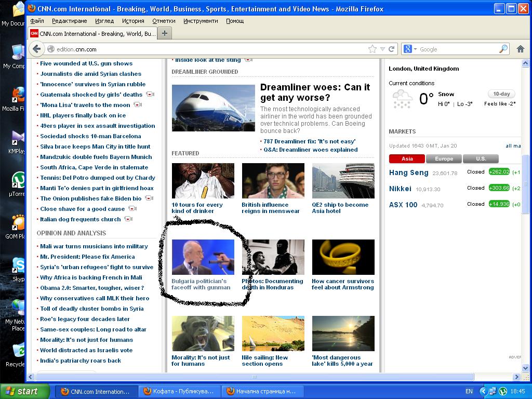Open the GOM Player desktop icon
532x399 pixels.
18,227
